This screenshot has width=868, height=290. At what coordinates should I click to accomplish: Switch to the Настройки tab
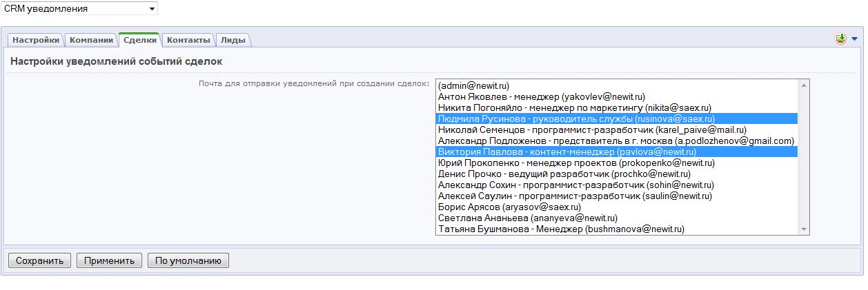(x=36, y=40)
